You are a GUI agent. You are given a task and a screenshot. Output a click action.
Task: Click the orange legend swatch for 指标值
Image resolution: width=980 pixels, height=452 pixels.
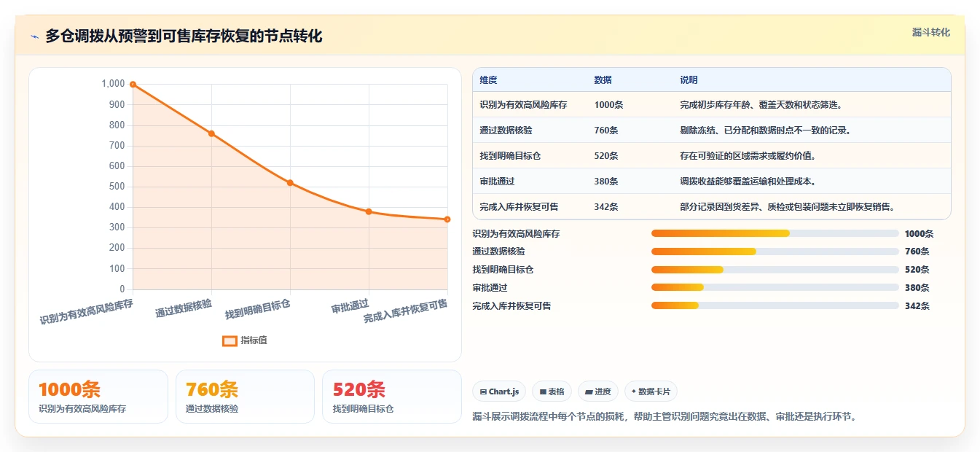230,340
